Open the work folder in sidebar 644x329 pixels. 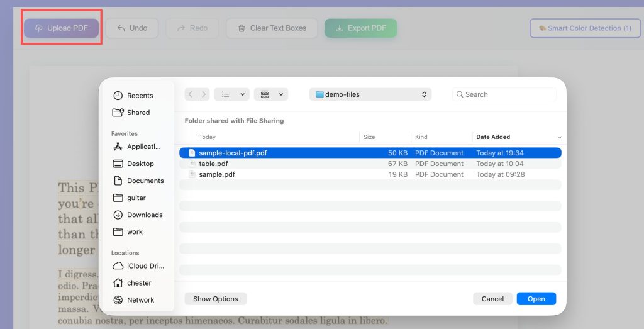pyautogui.click(x=128, y=231)
